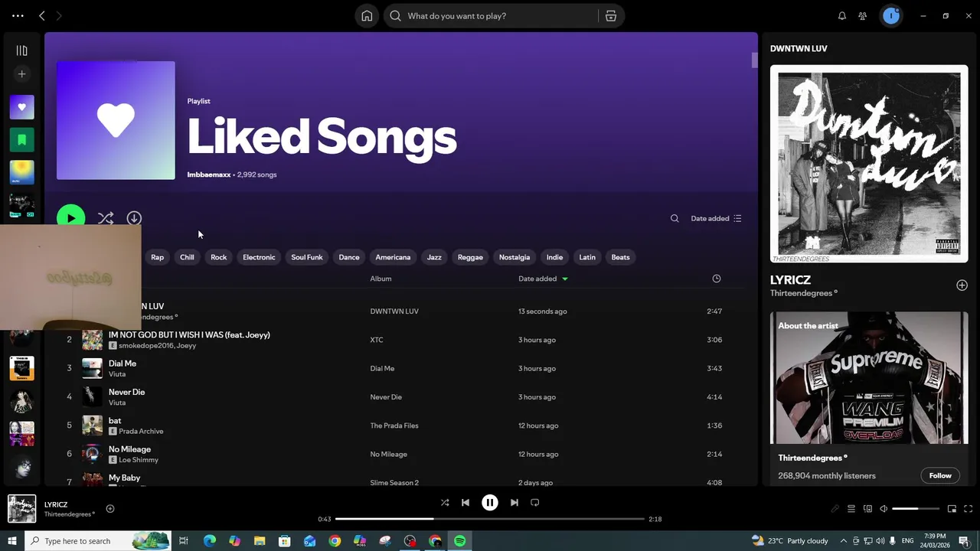Sort by the duration clock header
The image size is (980, 551).
[x=717, y=279]
